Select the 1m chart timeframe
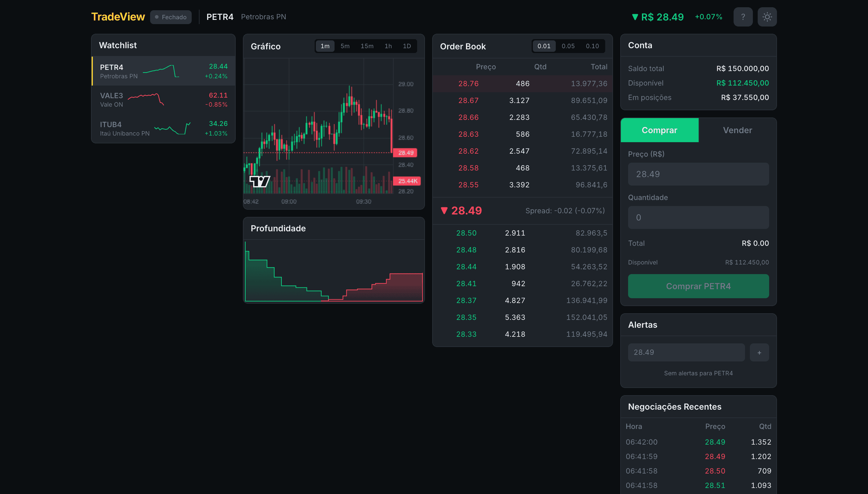The width and height of the screenshot is (868, 494). pyautogui.click(x=325, y=46)
